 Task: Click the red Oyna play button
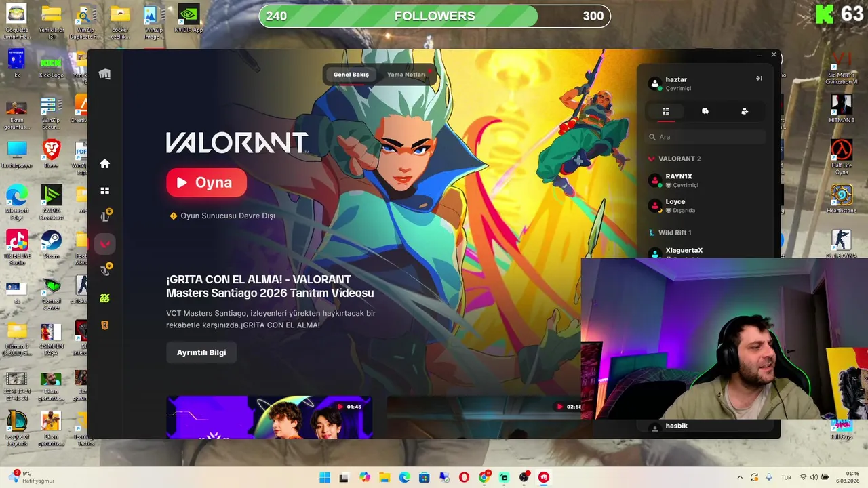pyautogui.click(x=206, y=182)
